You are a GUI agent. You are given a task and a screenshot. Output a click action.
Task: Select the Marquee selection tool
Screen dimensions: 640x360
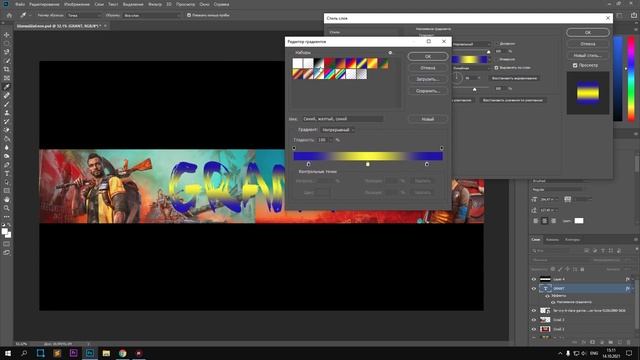pyautogui.click(x=7, y=43)
